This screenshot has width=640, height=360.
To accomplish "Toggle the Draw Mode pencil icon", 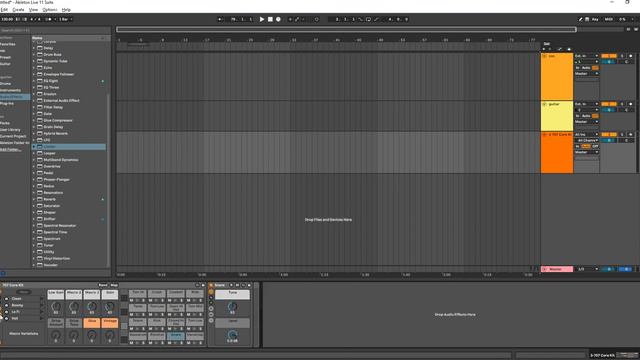I will pyautogui.click(x=580, y=19).
